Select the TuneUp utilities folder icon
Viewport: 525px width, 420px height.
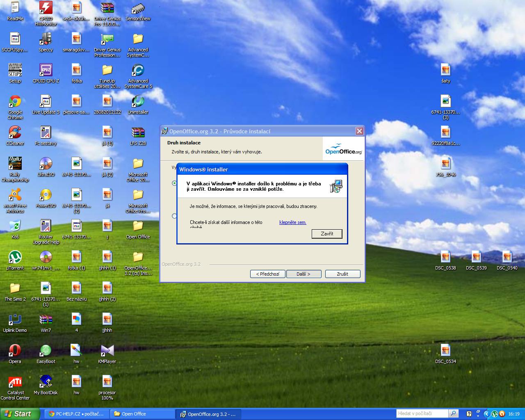107,76
